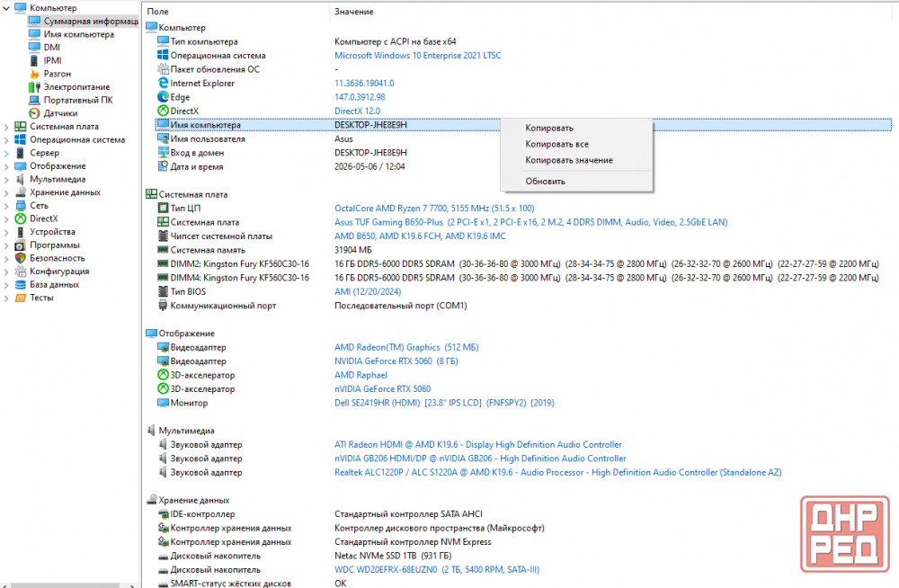Open the Dell SE2419HR monitor link

pyautogui.click(x=444, y=403)
